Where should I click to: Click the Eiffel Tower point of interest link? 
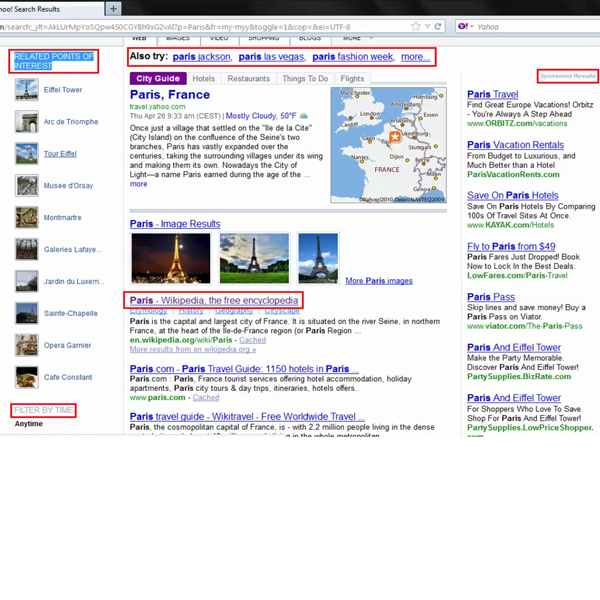[x=63, y=90]
